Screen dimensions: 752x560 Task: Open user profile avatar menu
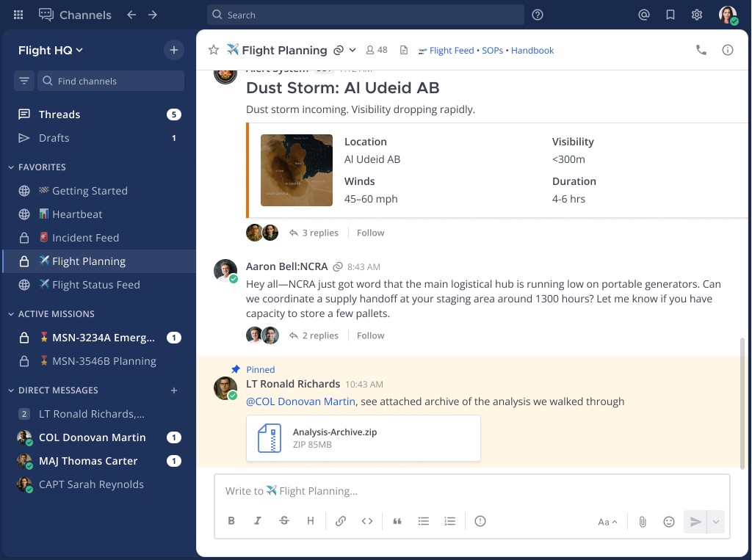[728, 15]
